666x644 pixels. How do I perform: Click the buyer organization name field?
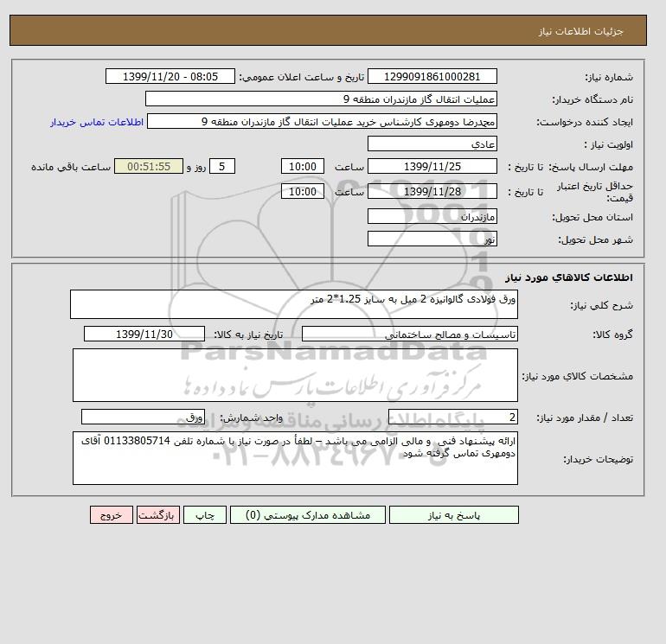click(x=321, y=99)
